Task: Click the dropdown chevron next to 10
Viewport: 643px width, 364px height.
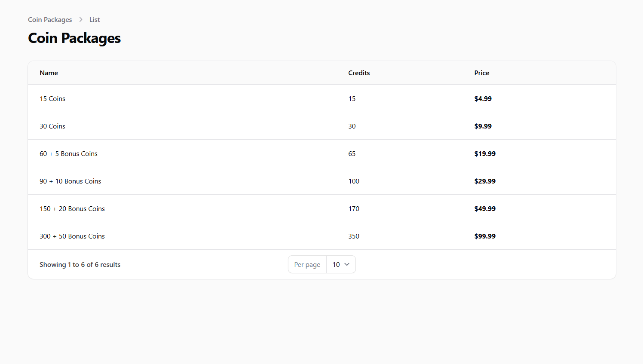Action: coord(347,264)
